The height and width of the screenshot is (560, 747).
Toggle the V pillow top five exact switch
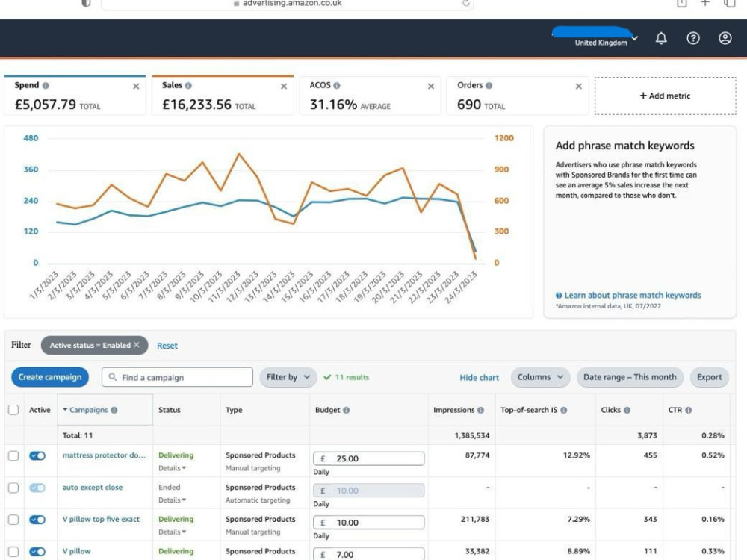pyautogui.click(x=37, y=520)
